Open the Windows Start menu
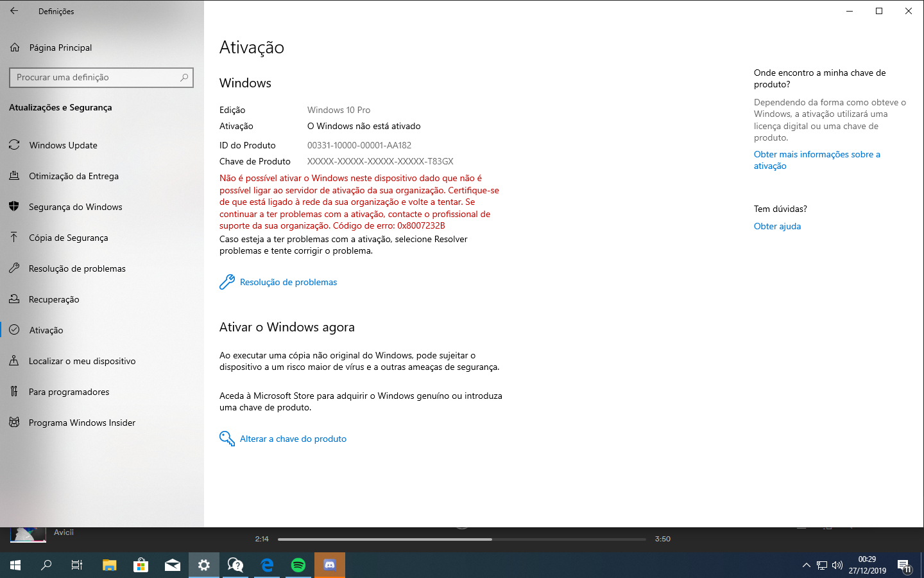Viewport: 924px width, 578px height. 15,565
